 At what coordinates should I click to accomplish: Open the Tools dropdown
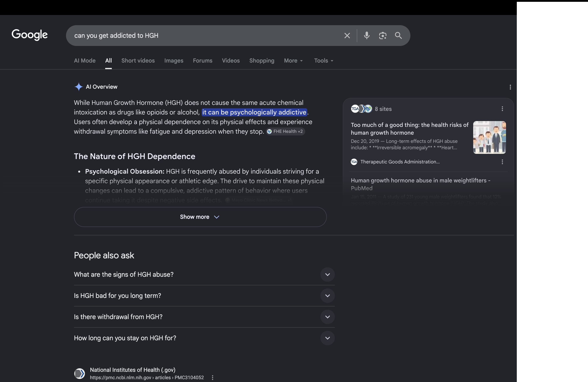324,61
